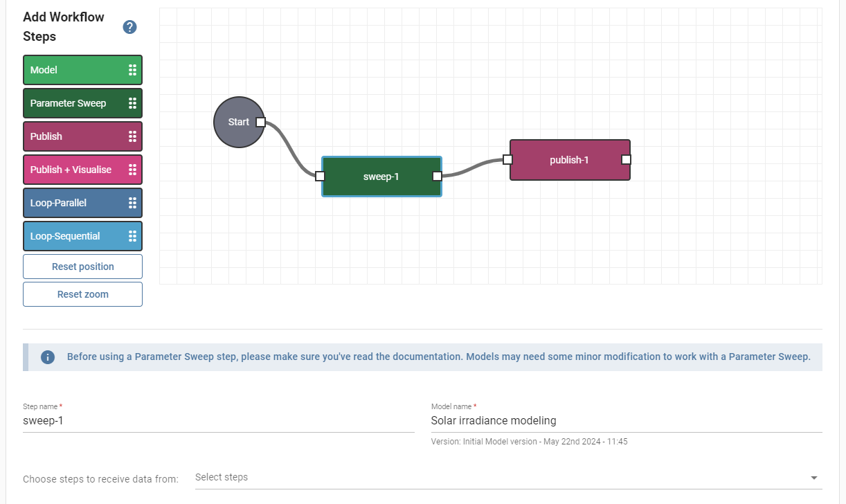Image resolution: width=846 pixels, height=504 pixels.
Task: Click the drag handle icon on Parameter Sweep
Action: click(x=134, y=102)
